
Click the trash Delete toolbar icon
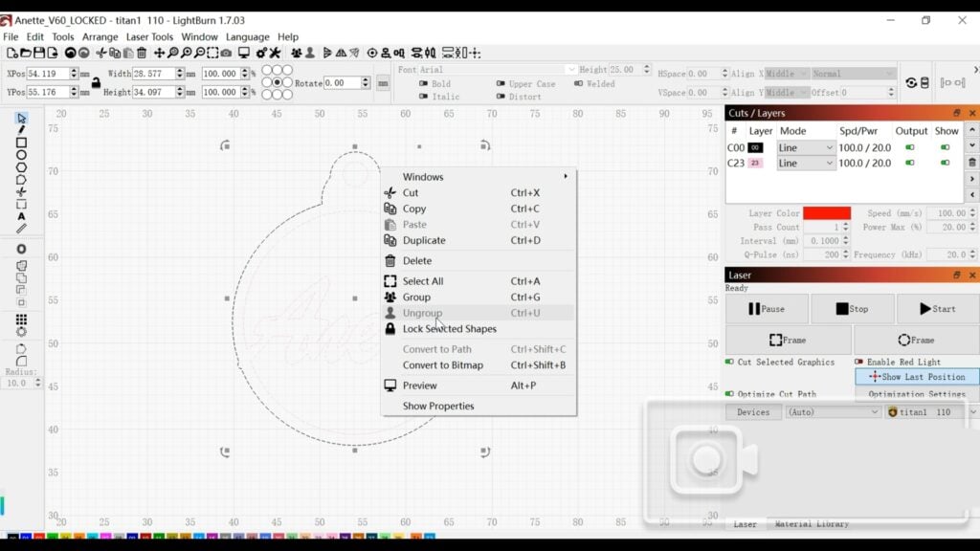click(x=140, y=53)
